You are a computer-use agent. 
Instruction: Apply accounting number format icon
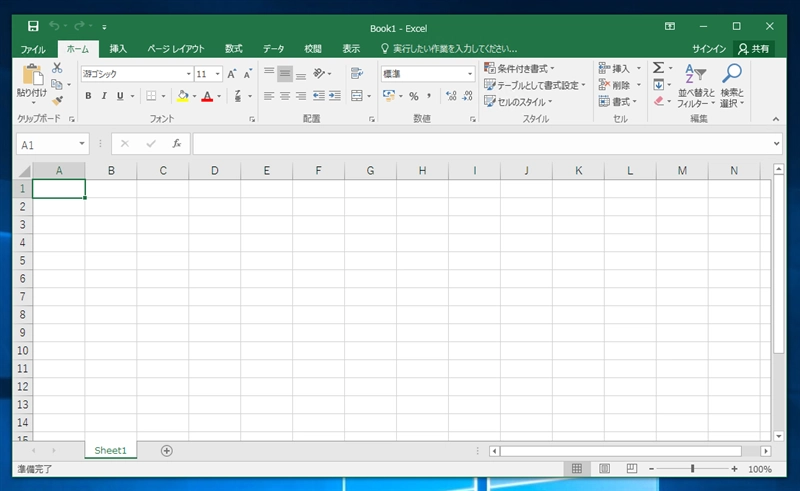pos(389,95)
